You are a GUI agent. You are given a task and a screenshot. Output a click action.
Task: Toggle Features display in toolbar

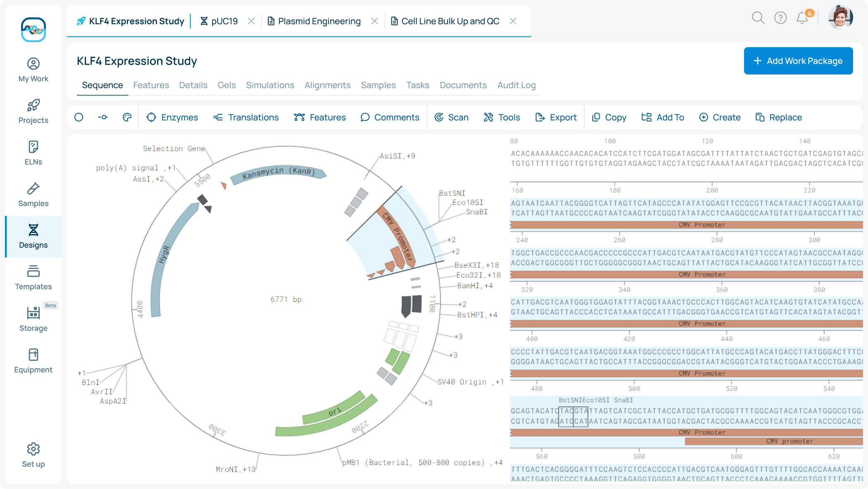point(320,117)
